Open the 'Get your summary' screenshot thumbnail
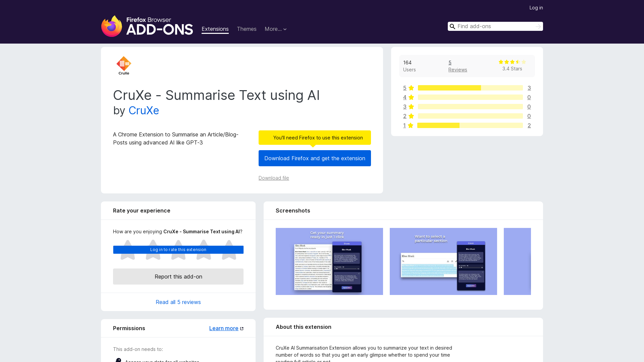 point(329,261)
